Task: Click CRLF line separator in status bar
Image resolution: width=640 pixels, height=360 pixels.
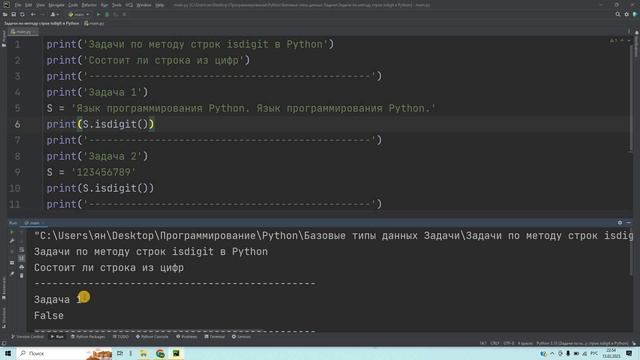Action: tap(495, 343)
